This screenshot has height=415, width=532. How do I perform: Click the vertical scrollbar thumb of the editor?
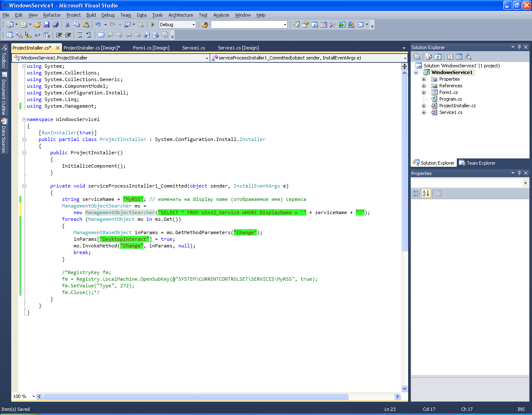pos(404,163)
